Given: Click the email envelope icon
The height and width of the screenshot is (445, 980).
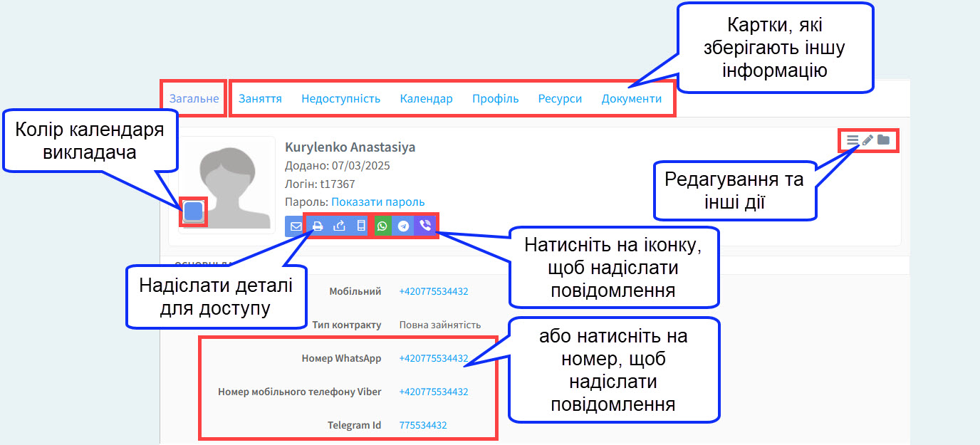Looking at the screenshot, I should click(295, 226).
